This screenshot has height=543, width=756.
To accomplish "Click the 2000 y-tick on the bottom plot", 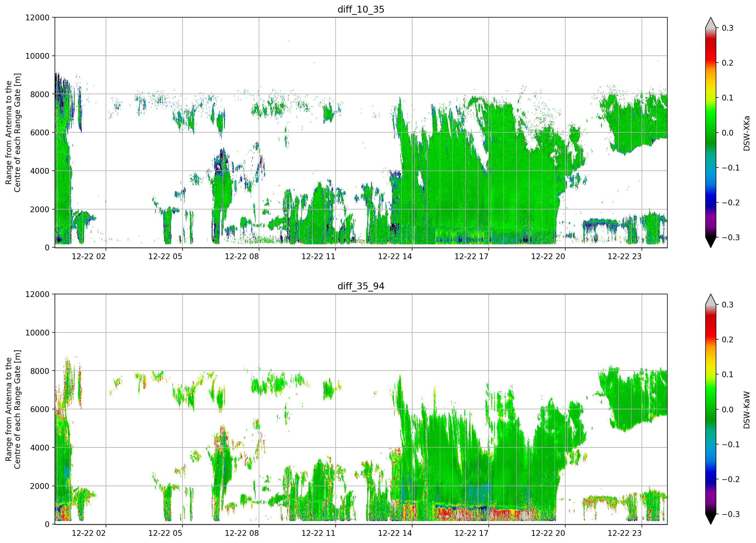I will (x=40, y=486).
